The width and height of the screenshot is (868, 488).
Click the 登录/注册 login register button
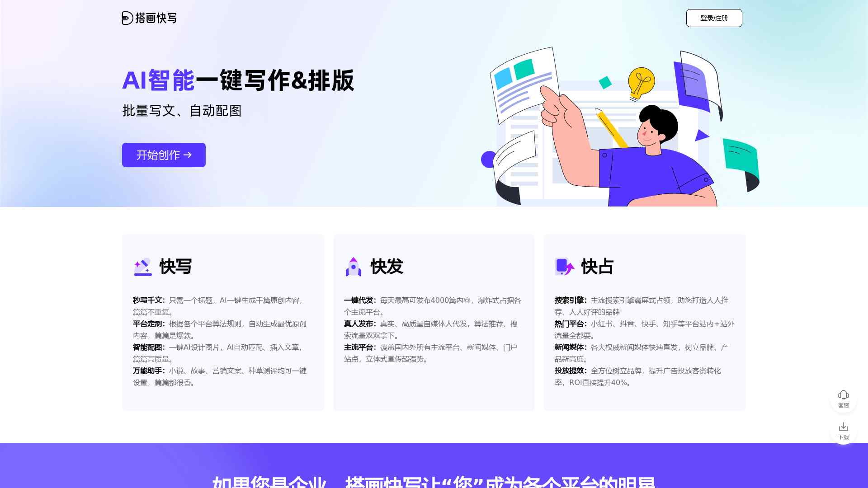pyautogui.click(x=714, y=18)
